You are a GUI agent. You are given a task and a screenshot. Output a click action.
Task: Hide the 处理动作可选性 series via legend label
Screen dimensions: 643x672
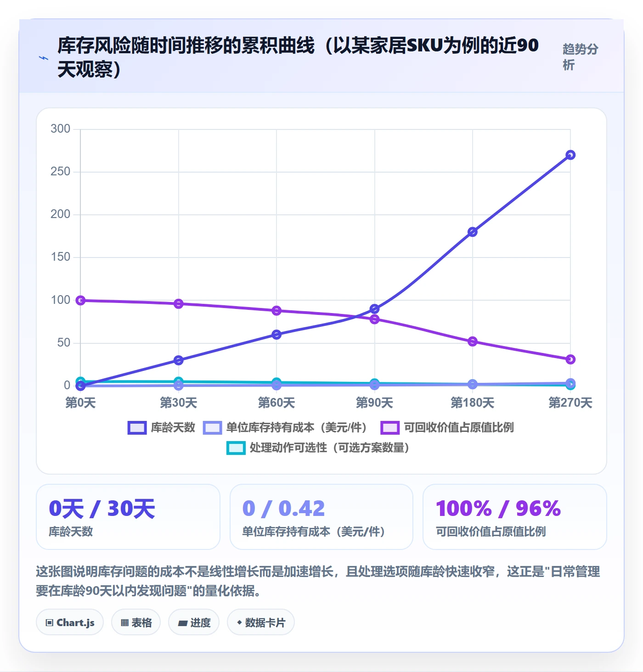click(x=329, y=448)
